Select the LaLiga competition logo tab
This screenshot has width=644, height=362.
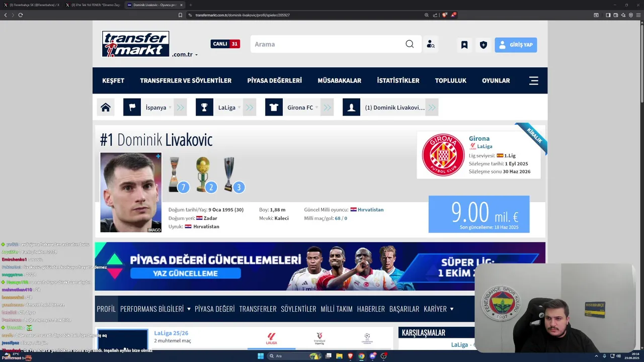click(272, 338)
